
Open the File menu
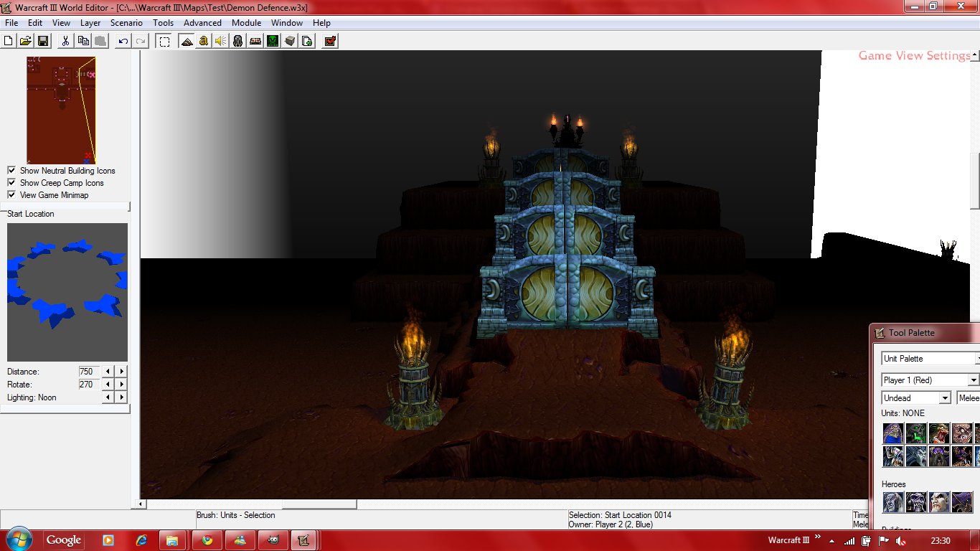11,23
